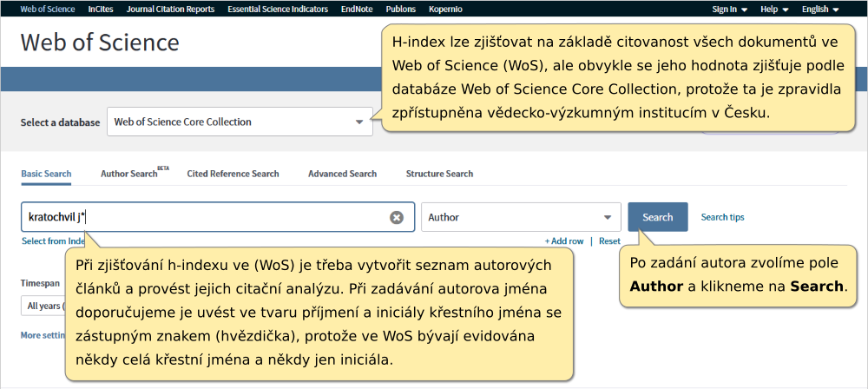This screenshot has height=389, width=868.
Task: Open Essential Science Indicators
Action: pos(278,9)
